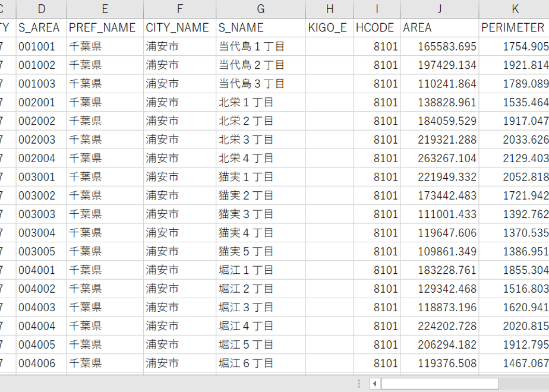Click the HCODE header cell
This screenshot has width=549, height=392.
point(377,28)
